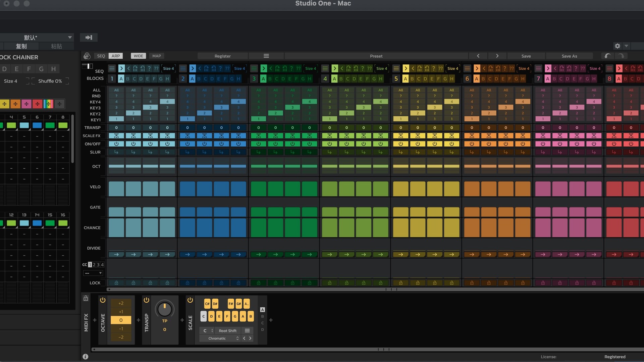Click the info icon at bottom left
This screenshot has height=362, width=644.
point(86,357)
